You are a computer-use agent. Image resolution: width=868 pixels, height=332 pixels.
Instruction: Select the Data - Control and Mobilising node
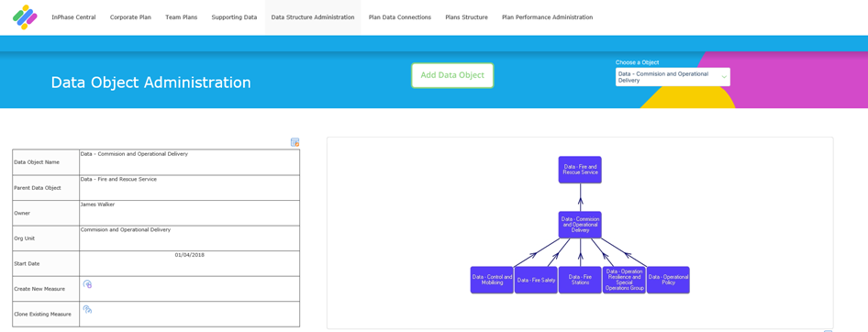click(x=492, y=280)
